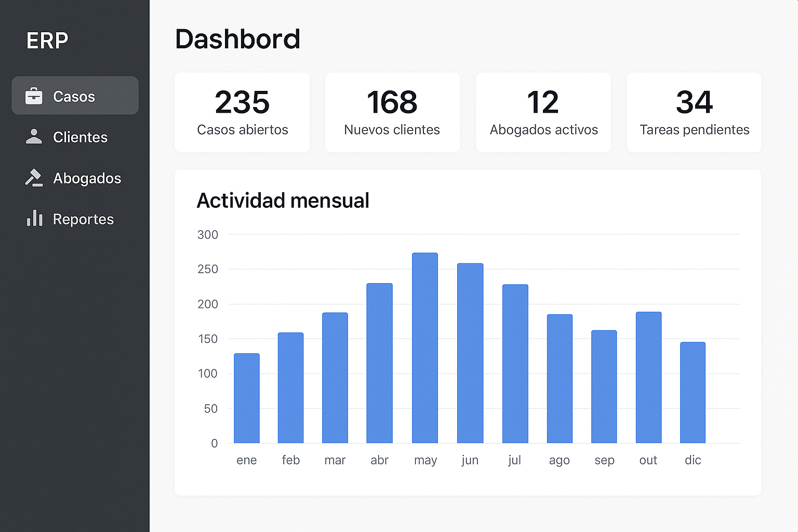Open the Casos menu item
Image resolution: width=798 pixels, height=532 pixels.
(74, 96)
